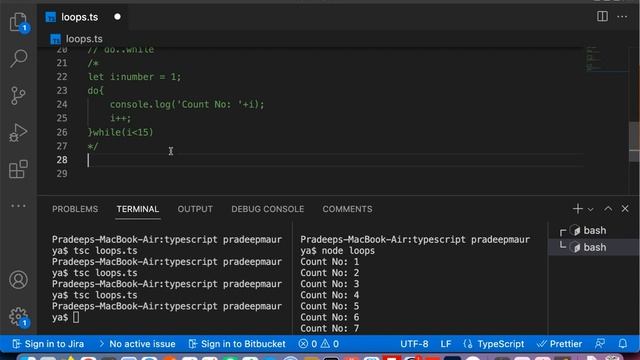Open editor More Actions menu

[622, 17]
